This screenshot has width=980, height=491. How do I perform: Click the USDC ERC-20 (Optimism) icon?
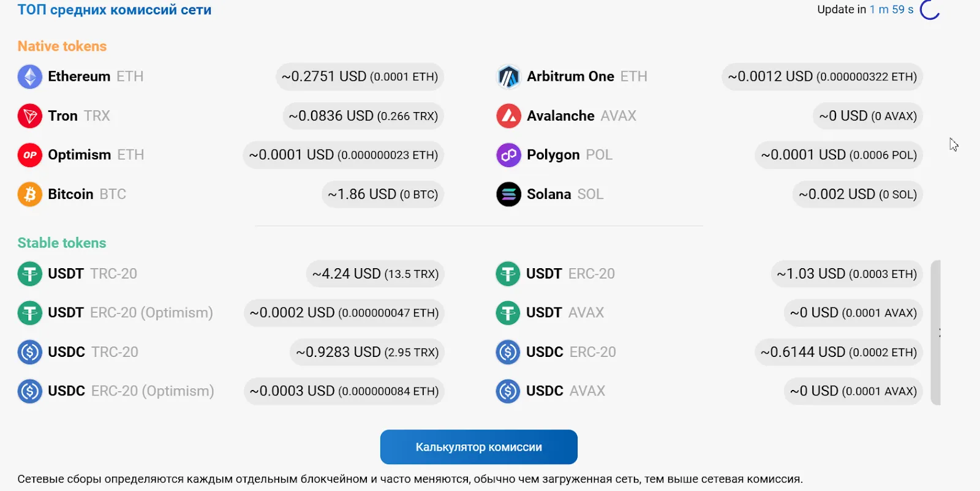click(x=29, y=391)
